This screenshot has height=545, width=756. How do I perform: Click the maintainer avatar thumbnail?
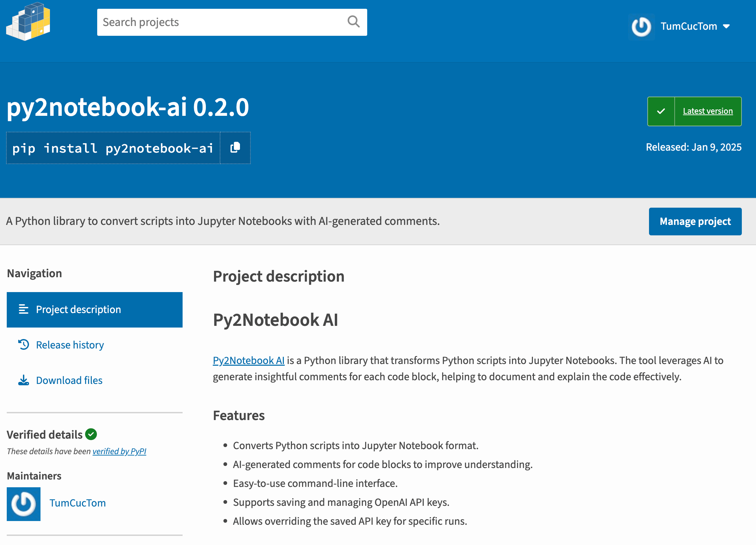pyautogui.click(x=24, y=504)
